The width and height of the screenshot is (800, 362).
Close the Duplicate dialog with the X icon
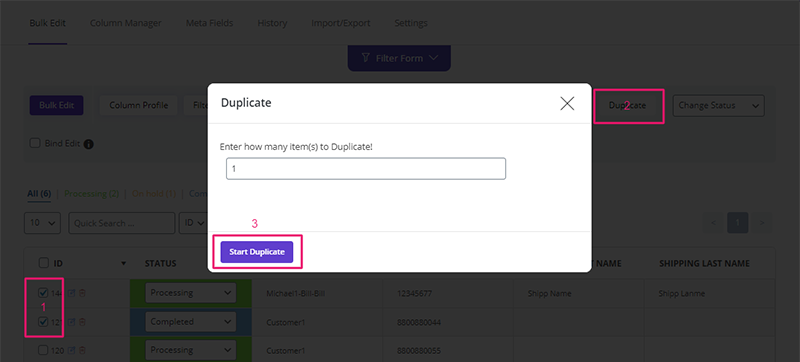(567, 104)
